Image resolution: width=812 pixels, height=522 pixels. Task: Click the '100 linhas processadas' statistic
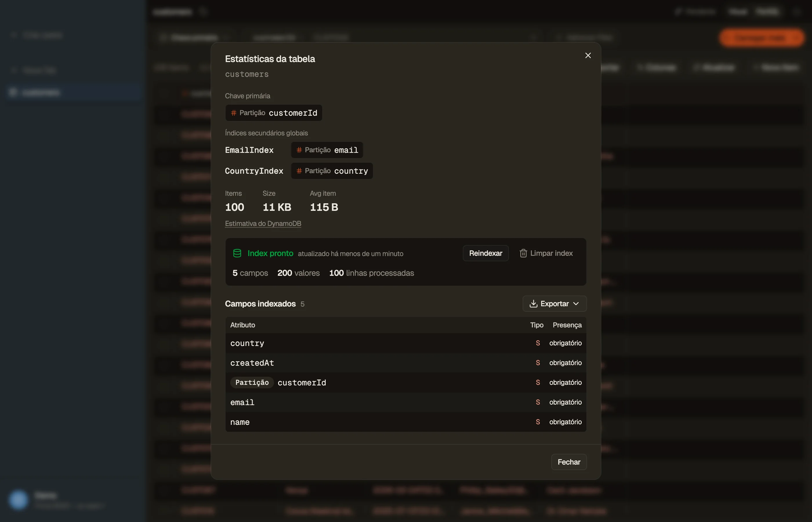click(x=371, y=273)
